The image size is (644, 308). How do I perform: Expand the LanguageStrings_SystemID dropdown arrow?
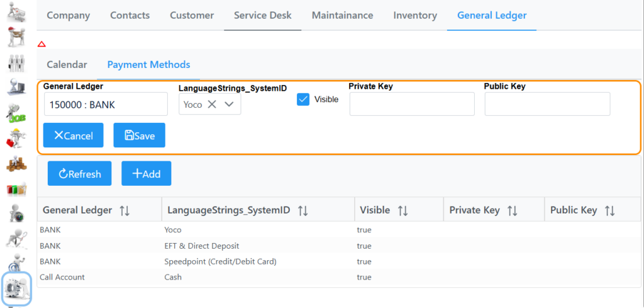(229, 105)
